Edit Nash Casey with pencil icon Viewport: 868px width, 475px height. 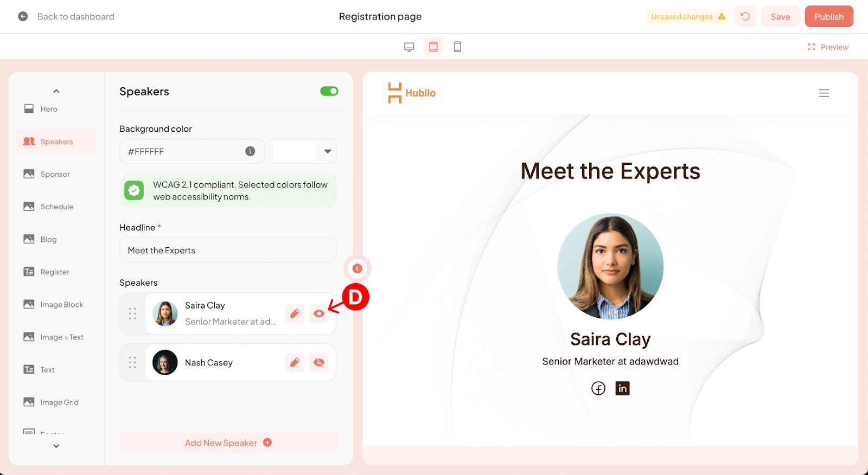295,362
